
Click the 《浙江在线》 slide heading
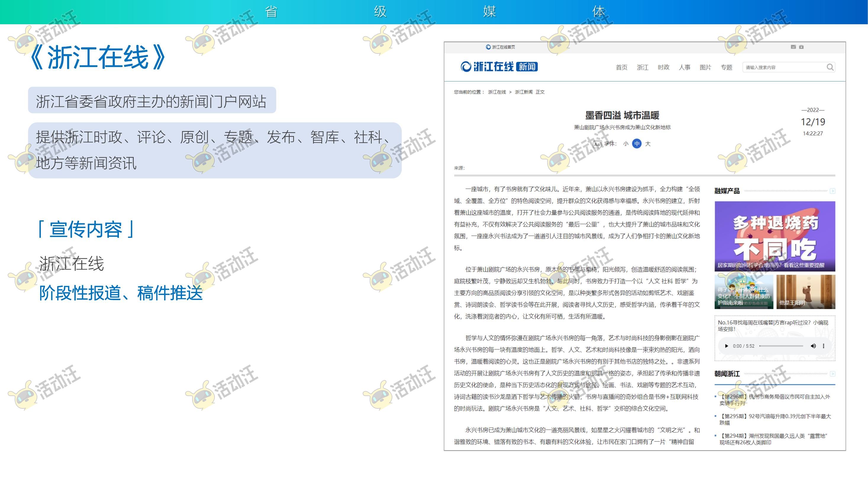click(97, 57)
